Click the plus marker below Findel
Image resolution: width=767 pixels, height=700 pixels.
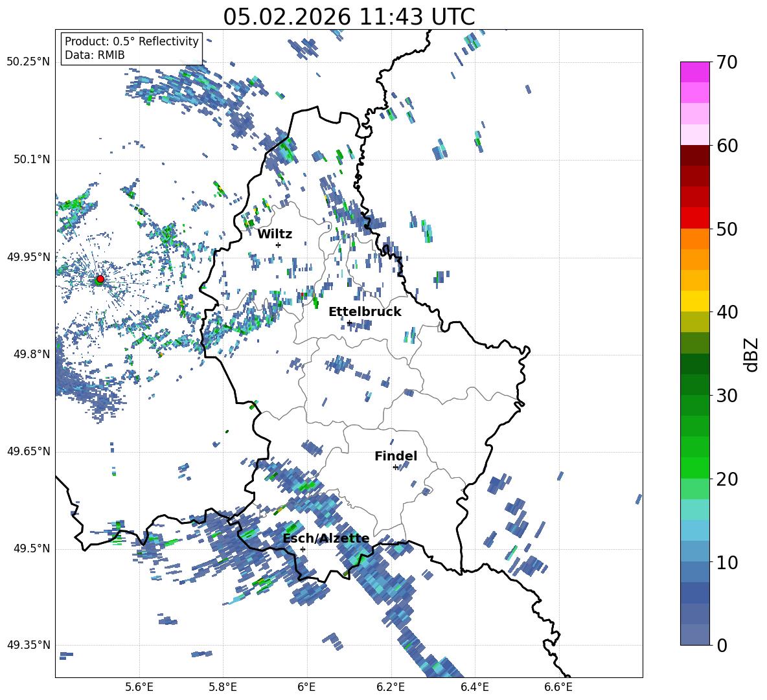click(x=395, y=468)
